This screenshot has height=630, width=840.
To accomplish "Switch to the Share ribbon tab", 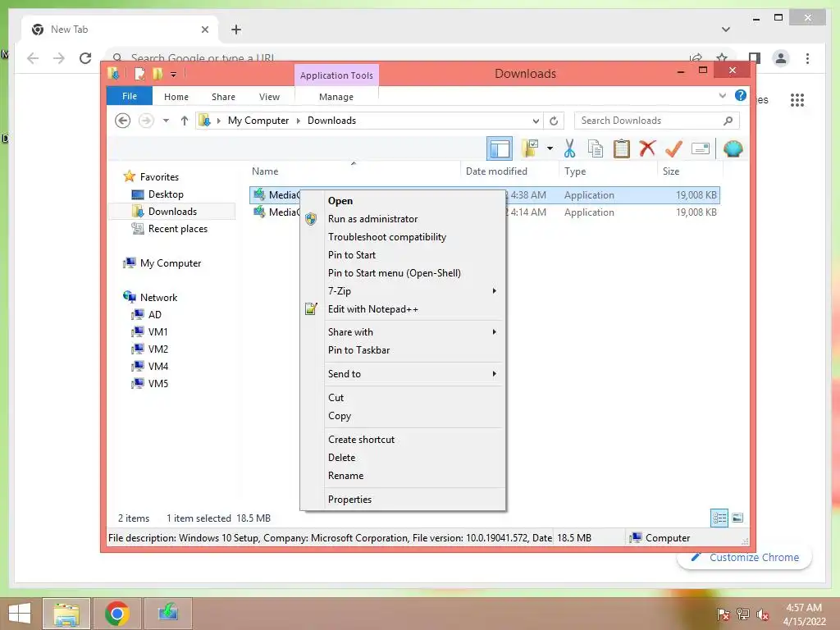I will tap(223, 97).
